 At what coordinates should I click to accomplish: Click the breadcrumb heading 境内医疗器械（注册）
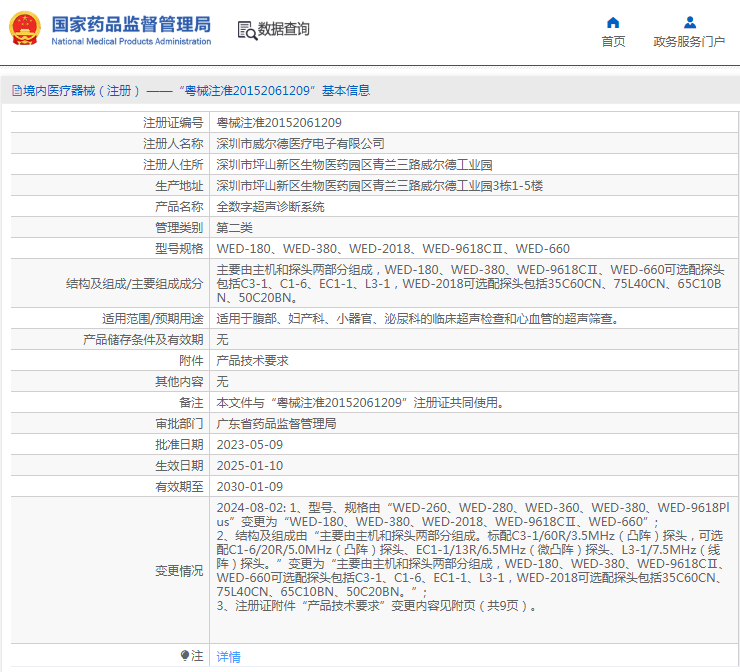(82, 90)
